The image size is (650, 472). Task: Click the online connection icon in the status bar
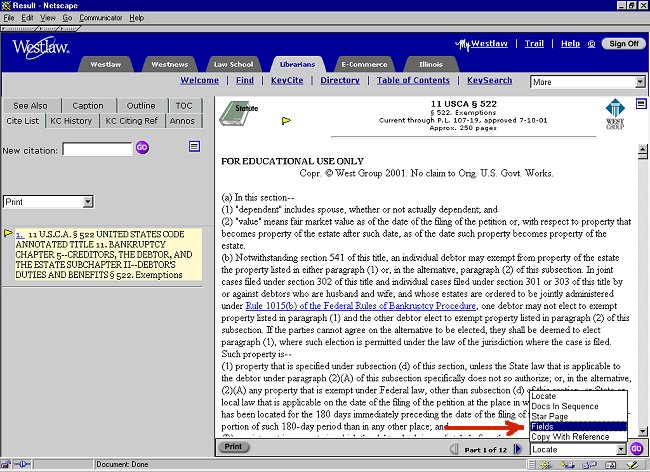click(22, 465)
